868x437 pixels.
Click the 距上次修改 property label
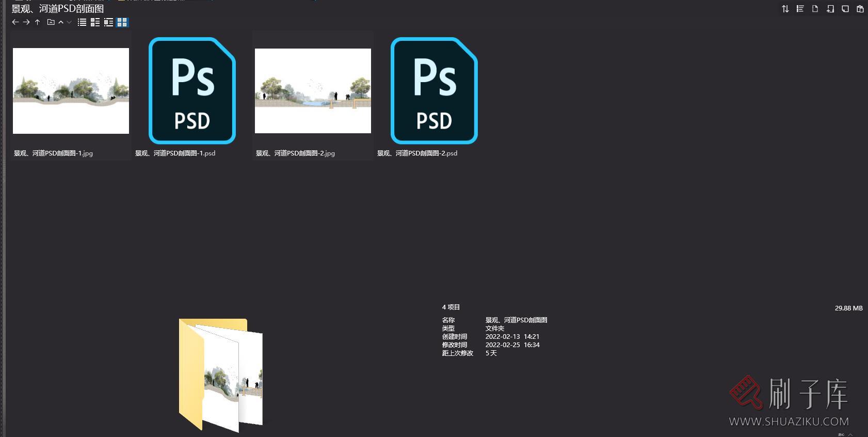(x=458, y=353)
